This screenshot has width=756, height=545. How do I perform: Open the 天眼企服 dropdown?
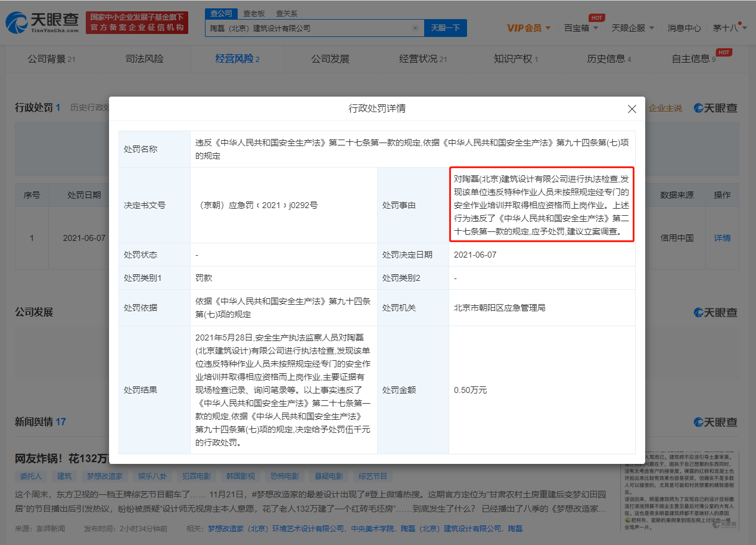[633, 28]
